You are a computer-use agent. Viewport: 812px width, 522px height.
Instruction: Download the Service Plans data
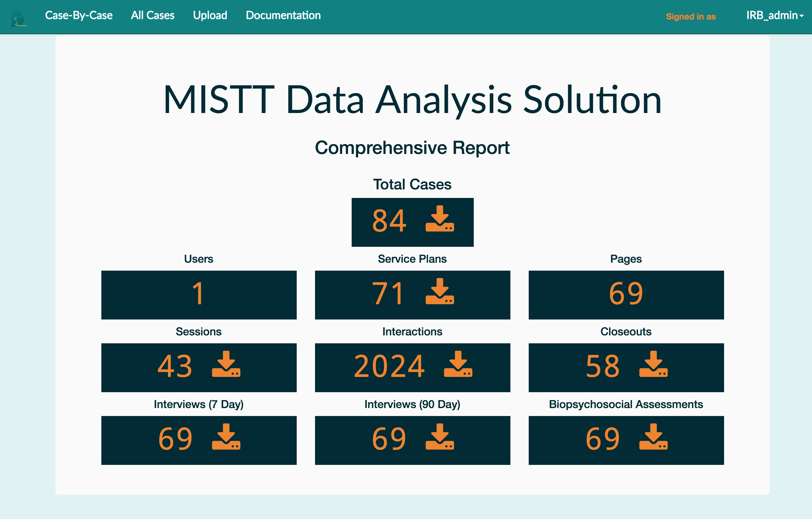coord(440,291)
